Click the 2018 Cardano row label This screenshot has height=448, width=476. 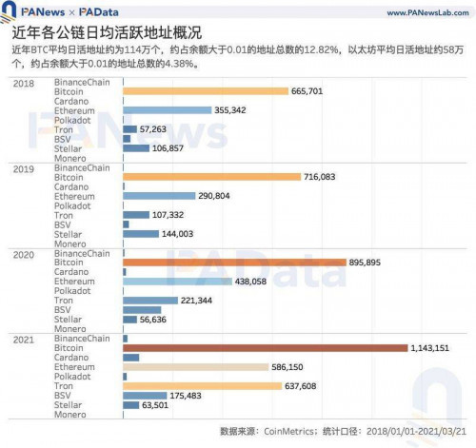point(71,102)
